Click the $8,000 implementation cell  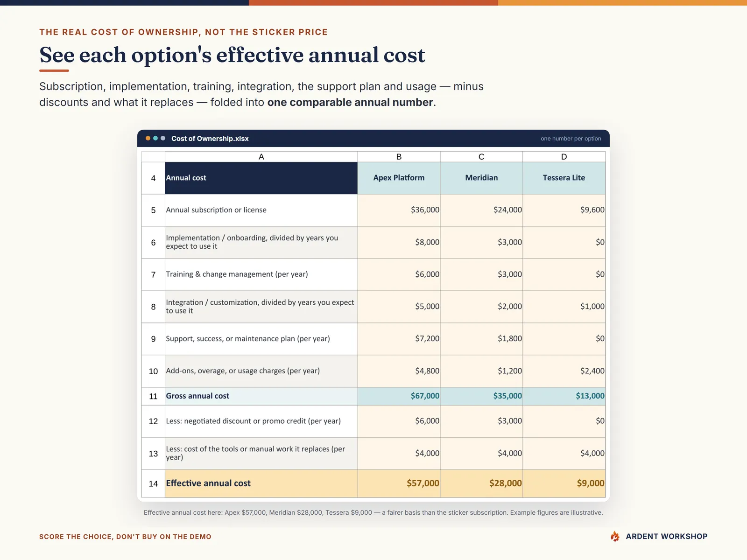[399, 242]
